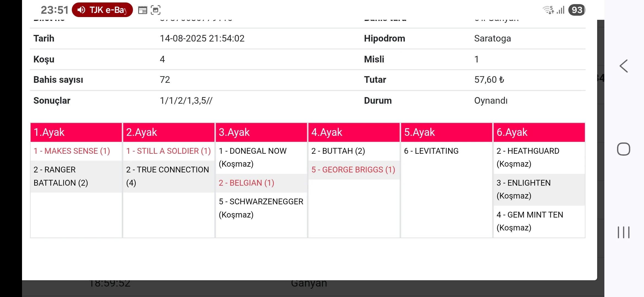This screenshot has width=644, height=297.
Task: Tap the Android back navigation arrow
Action: click(x=624, y=66)
